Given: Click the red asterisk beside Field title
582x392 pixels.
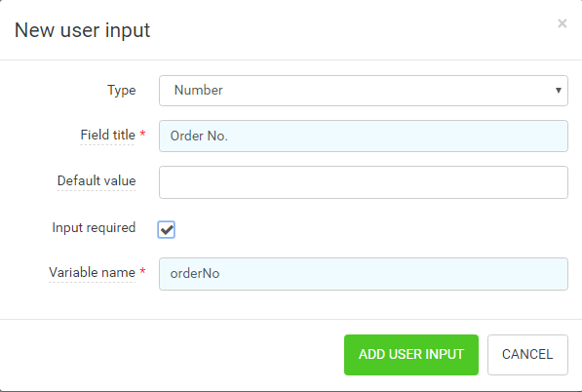Looking at the screenshot, I should coord(142,134).
